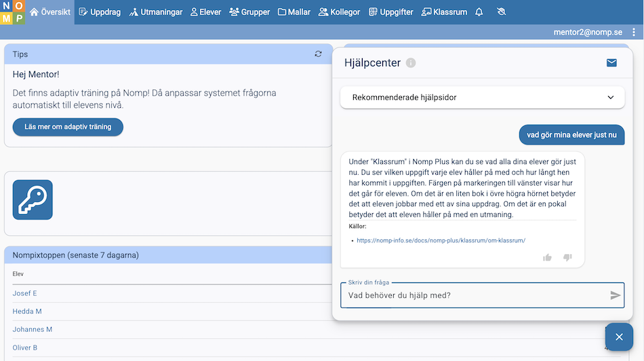
Task: Click the notifications bell icon
Action: pyautogui.click(x=479, y=12)
